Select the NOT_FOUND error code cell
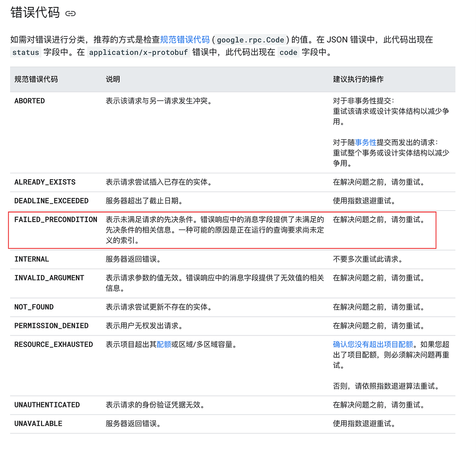 tap(34, 307)
